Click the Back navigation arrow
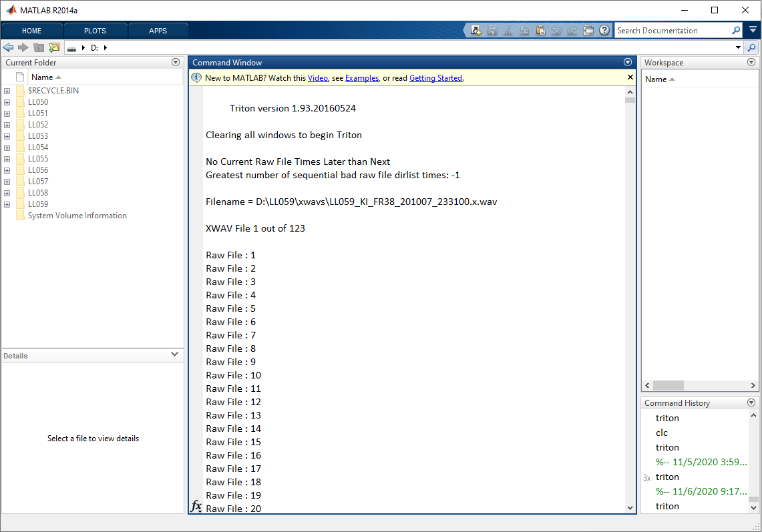 [x=8, y=47]
